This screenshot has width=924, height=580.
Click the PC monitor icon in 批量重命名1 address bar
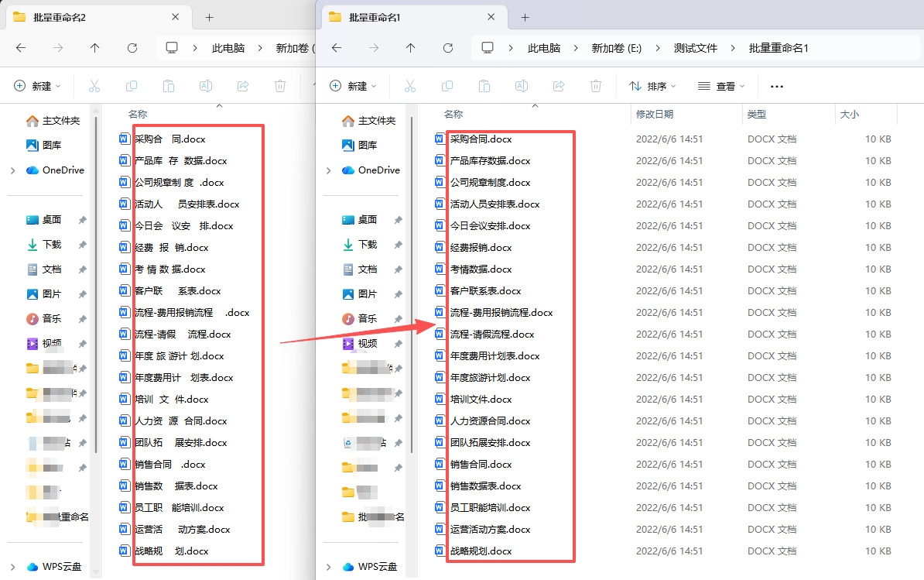coord(488,48)
